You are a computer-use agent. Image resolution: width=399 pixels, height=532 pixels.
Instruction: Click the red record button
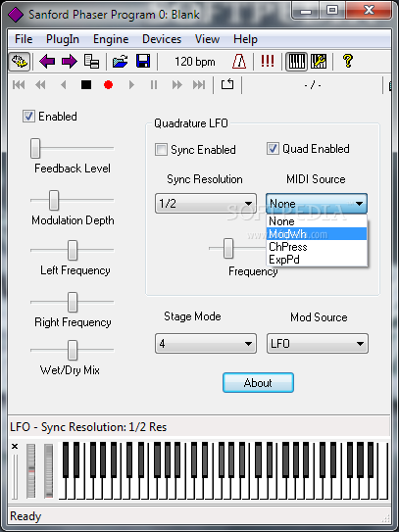(x=108, y=85)
